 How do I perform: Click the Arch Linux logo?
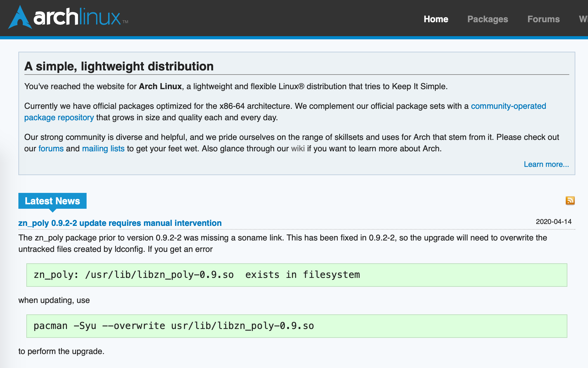pyautogui.click(x=68, y=17)
